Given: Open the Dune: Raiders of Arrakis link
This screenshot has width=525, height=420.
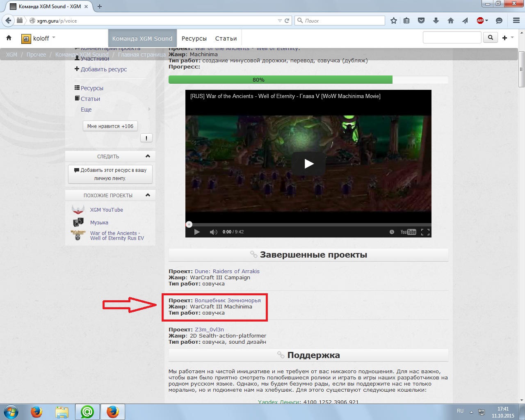Looking at the screenshot, I should (x=227, y=271).
